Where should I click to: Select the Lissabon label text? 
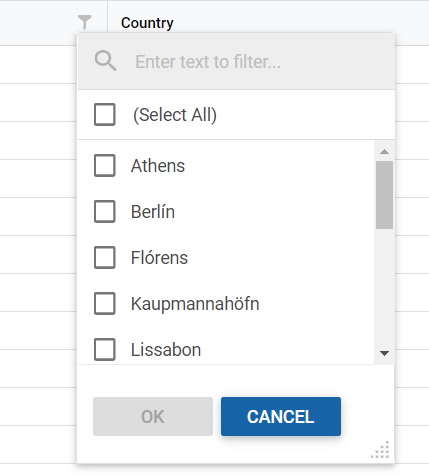166,350
